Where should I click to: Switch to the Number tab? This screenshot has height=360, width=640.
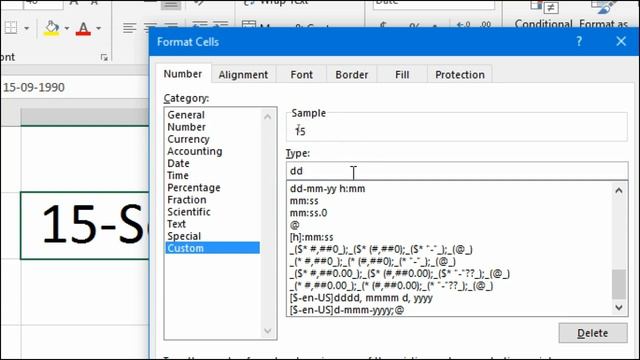[x=183, y=74]
